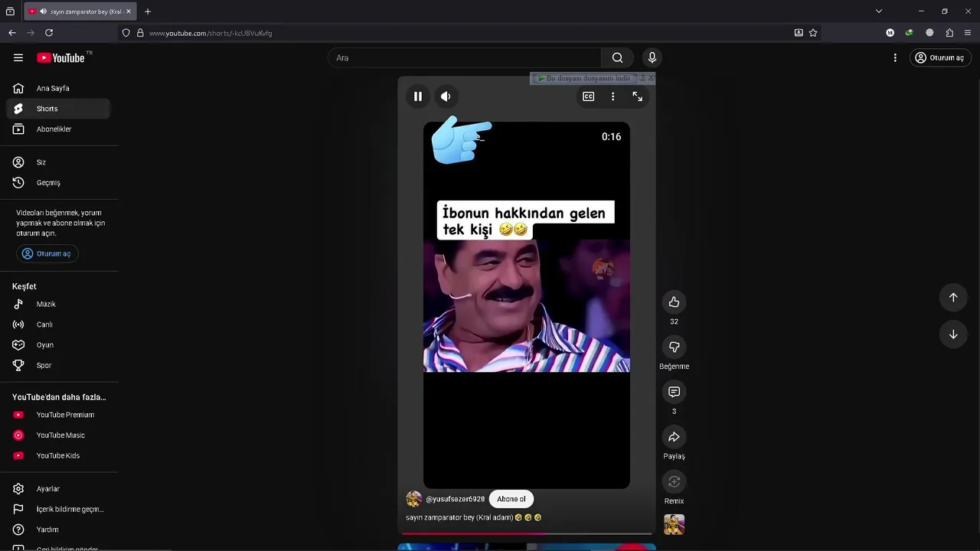Open the header three-dot settings menu

[x=895, y=57]
